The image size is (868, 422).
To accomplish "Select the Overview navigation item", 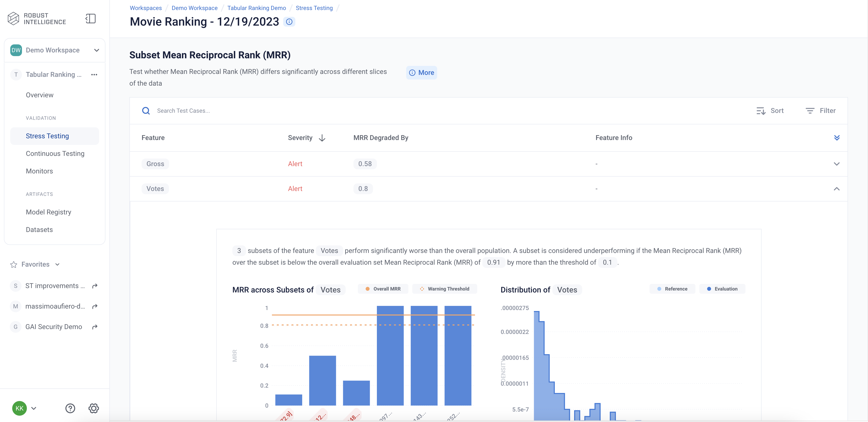I will pos(39,95).
